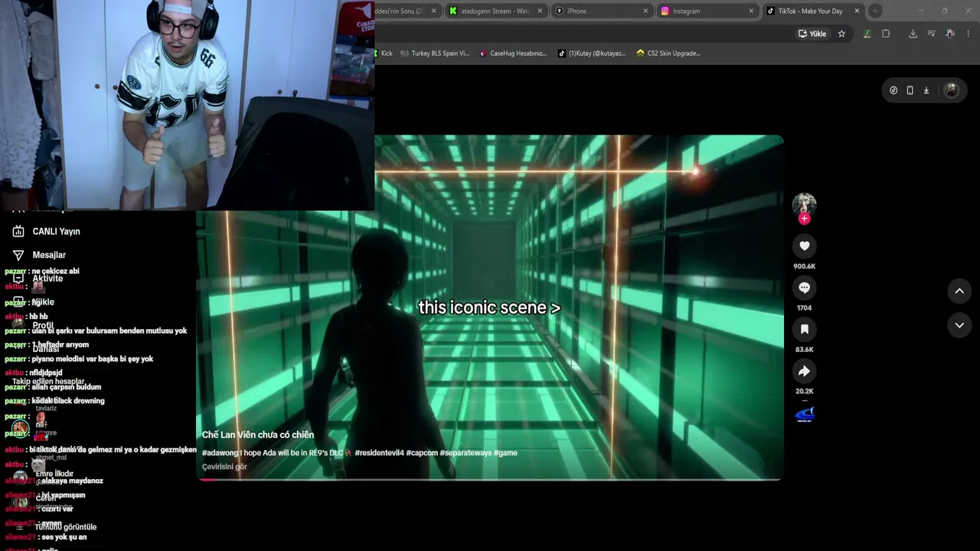The image size is (980, 551).
Task: Go to the previous video with the up chevron
Action: point(959,291)
